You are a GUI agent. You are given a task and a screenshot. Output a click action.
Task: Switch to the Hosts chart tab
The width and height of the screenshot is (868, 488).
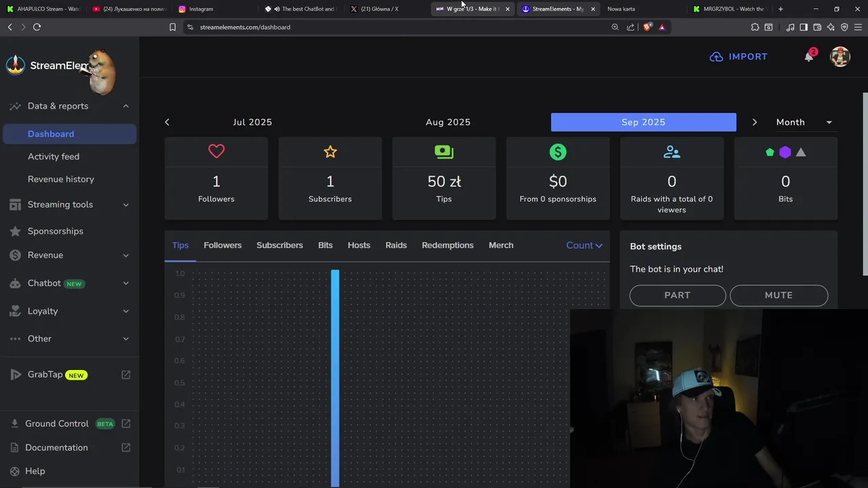[x=359, y=245]
